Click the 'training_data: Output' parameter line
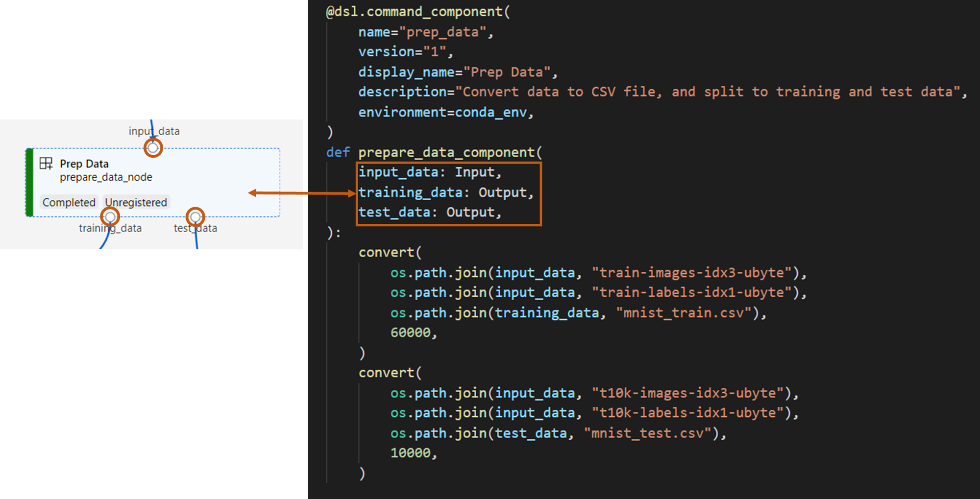Viewport: 980px width, 499px height. [445, 192]
